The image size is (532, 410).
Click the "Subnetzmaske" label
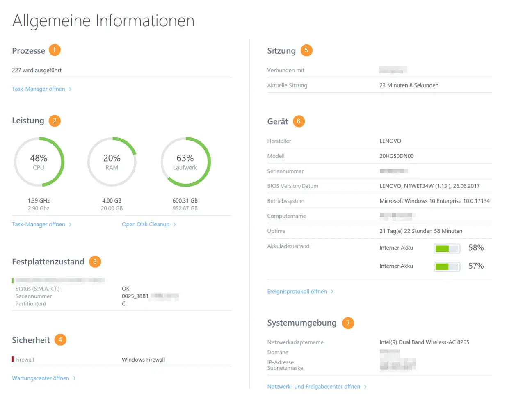tap(285, 368)
